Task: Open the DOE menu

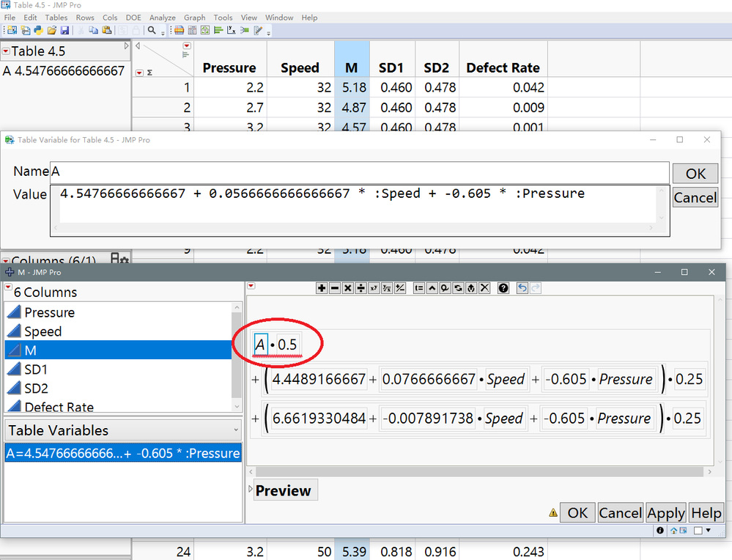Action: tap(133, 18)
